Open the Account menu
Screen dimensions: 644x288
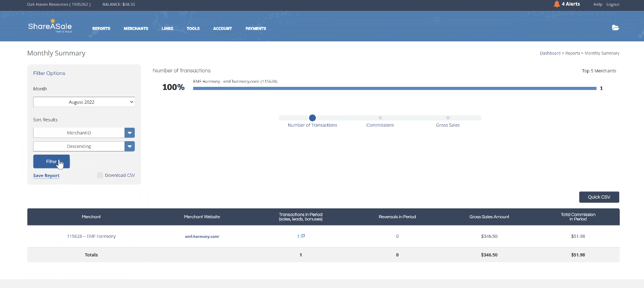tap(223, 28)
